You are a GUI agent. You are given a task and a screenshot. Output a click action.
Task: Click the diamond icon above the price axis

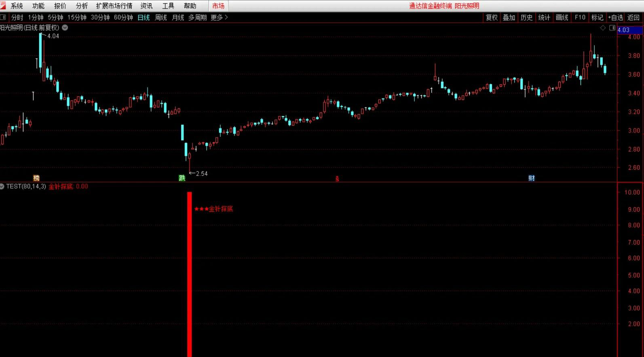coord(603,28)
